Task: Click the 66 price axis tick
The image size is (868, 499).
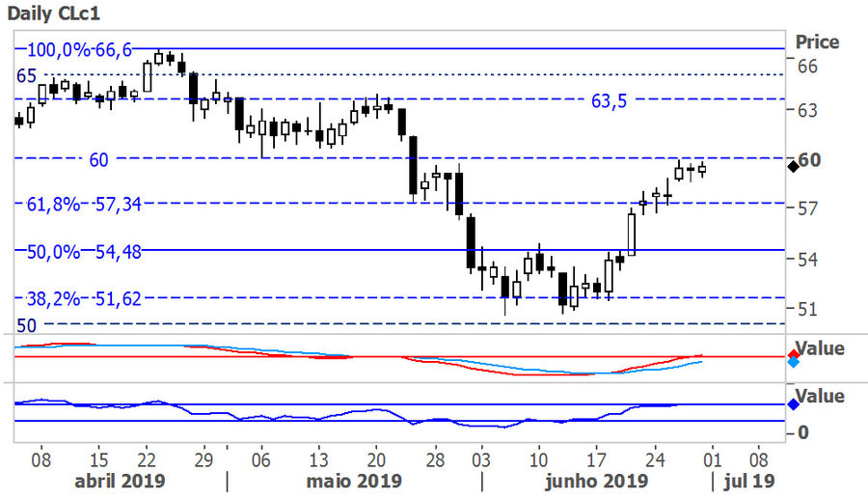Action: pos(807,67)
